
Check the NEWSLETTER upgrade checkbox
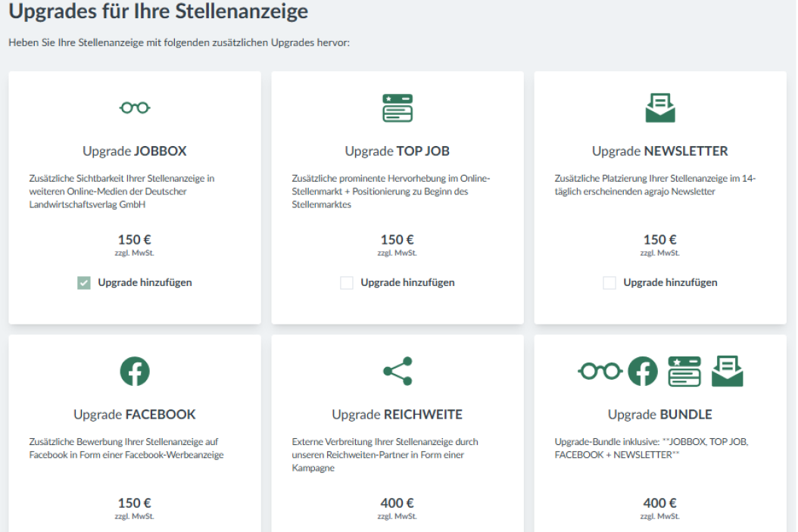(x=609, y=283)
